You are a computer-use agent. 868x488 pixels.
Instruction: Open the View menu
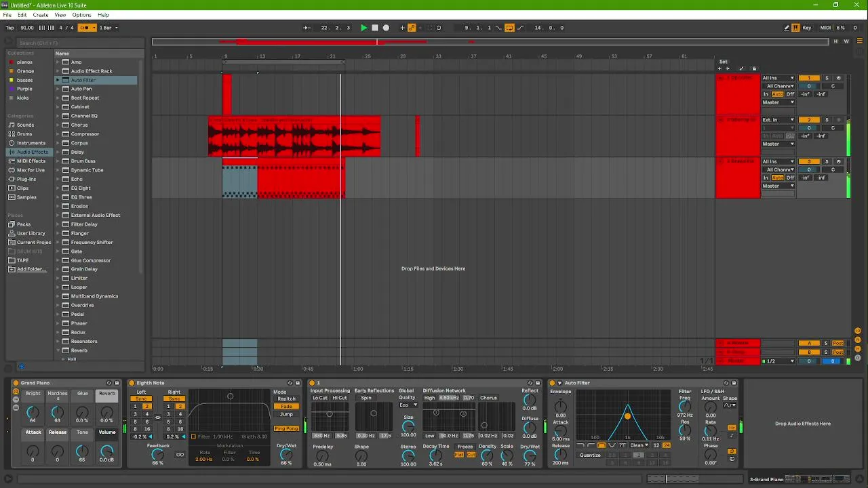click(60, 15)
